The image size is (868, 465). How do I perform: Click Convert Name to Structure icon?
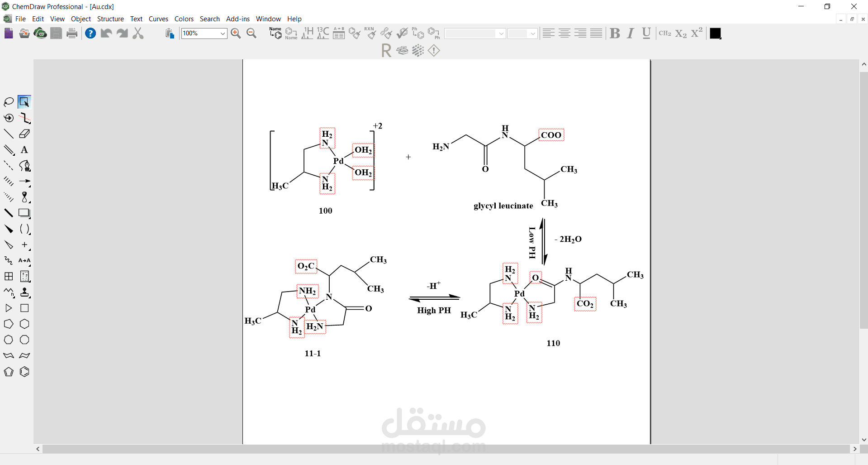tap(275, 33)
